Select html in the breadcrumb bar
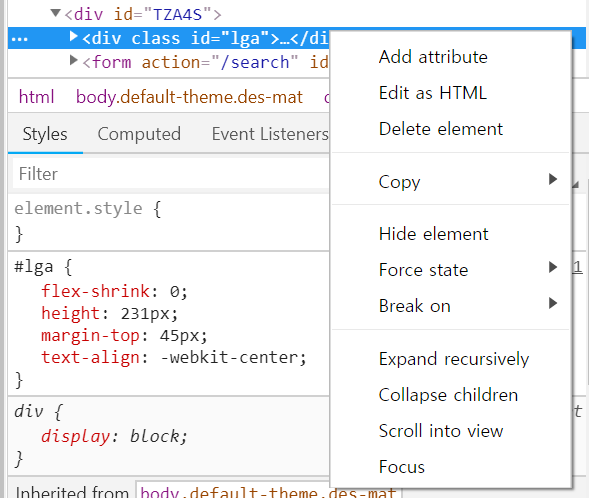Image resolution: width=589 pixels, height=498 pixels. [x=36, y=97]
